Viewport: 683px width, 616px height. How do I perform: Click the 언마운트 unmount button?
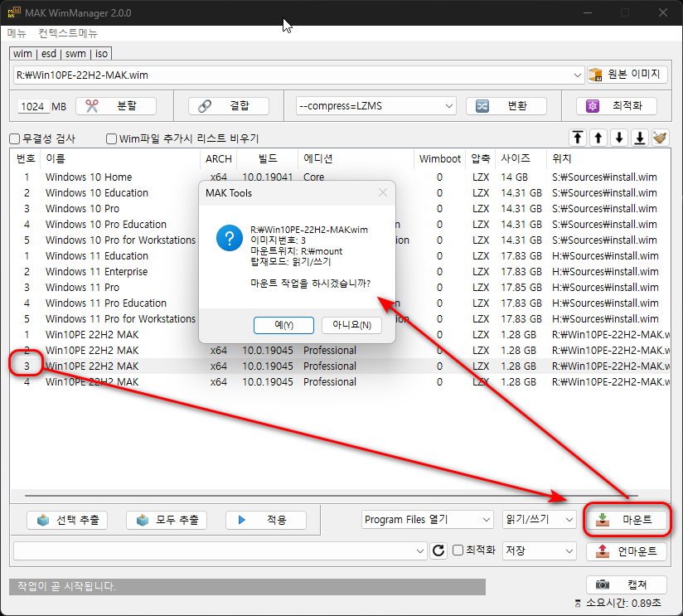(627, 551)
